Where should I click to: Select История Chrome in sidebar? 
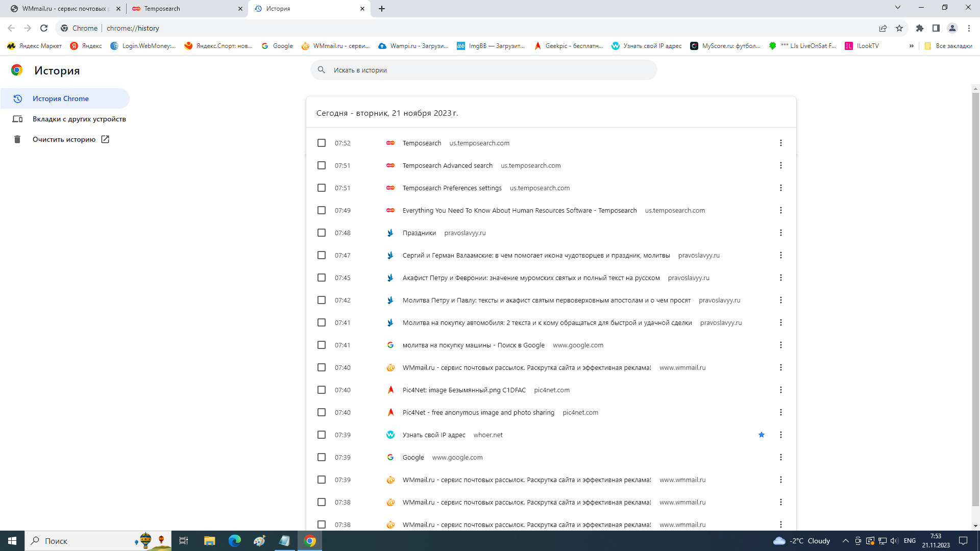coord(65,98)
